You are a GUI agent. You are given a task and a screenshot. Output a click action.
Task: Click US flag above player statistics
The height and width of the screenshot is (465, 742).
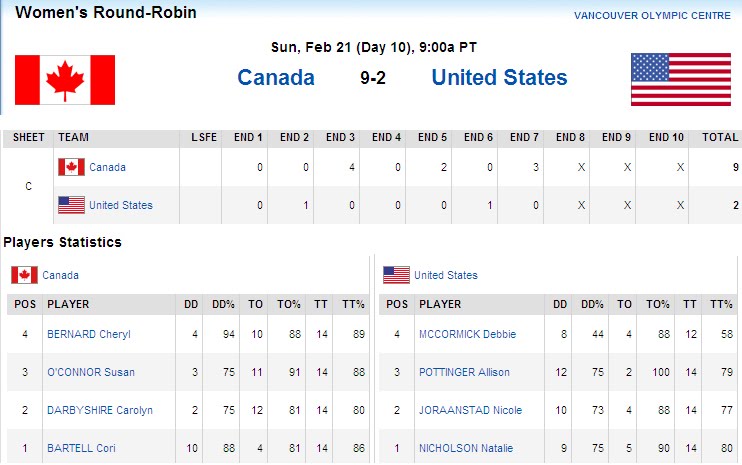point(396,275)
